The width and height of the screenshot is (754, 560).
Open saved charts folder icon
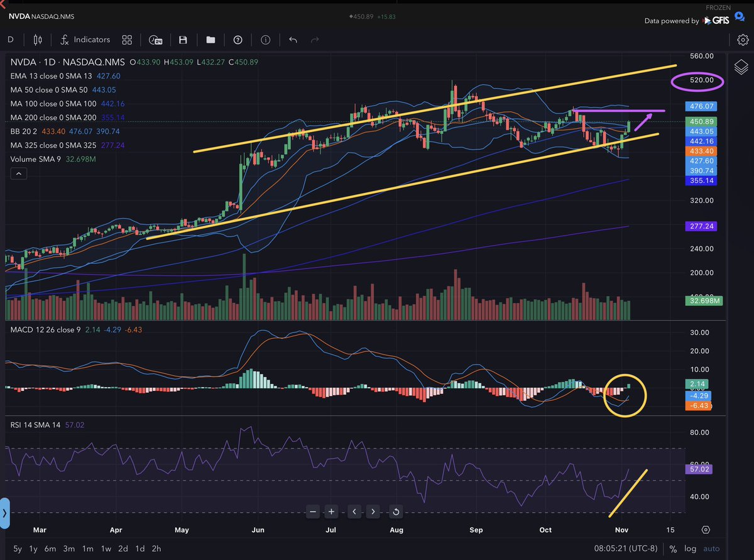(210, 40)
